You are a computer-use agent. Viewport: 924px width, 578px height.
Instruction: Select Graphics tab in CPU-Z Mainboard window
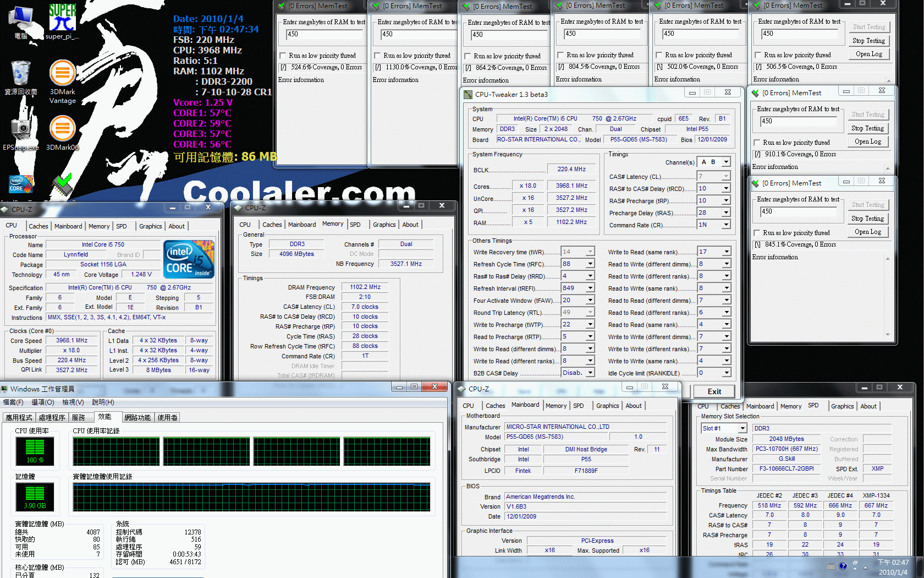(608, 406)
